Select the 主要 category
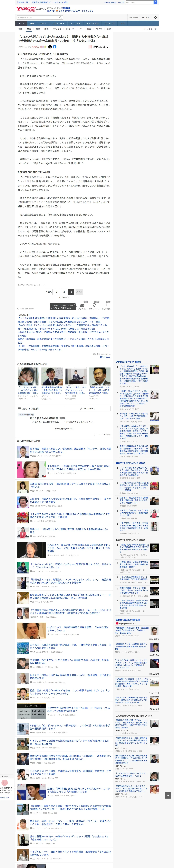Screen dimensions: 174x868 20,29
